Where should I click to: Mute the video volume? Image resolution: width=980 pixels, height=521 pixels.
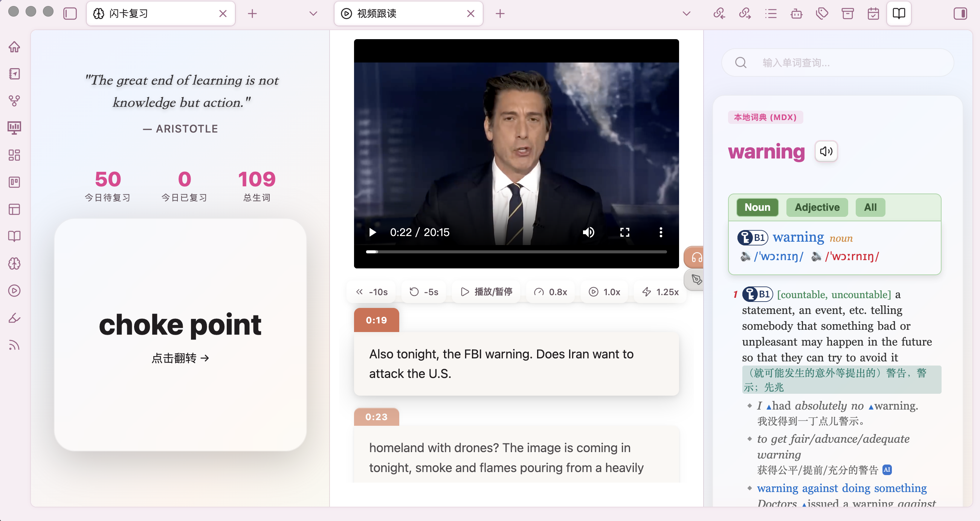588,232
